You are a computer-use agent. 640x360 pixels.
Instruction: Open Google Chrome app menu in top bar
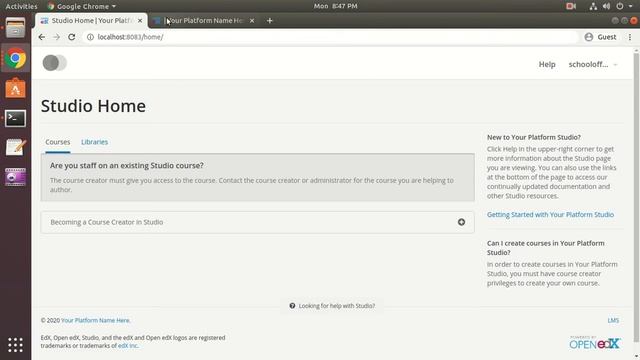click(x=82, y=6)
